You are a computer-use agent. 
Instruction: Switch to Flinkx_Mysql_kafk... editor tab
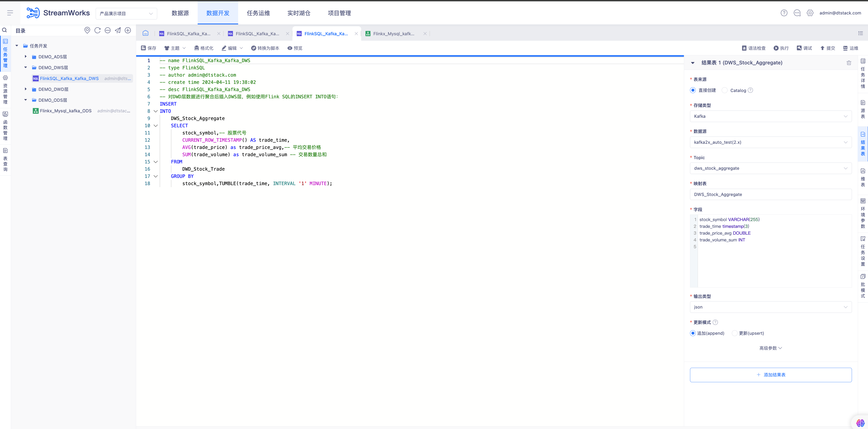[x=394, y=34]
